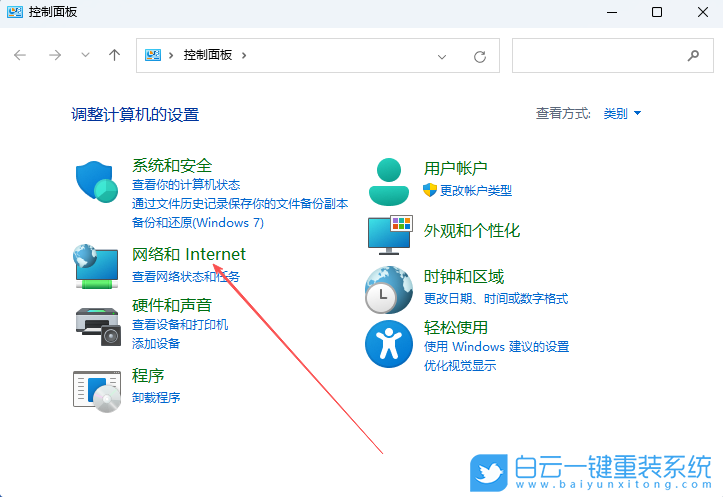
Task: Open 查看网络状态和任务 link
Action: click(x=186, y=276)
